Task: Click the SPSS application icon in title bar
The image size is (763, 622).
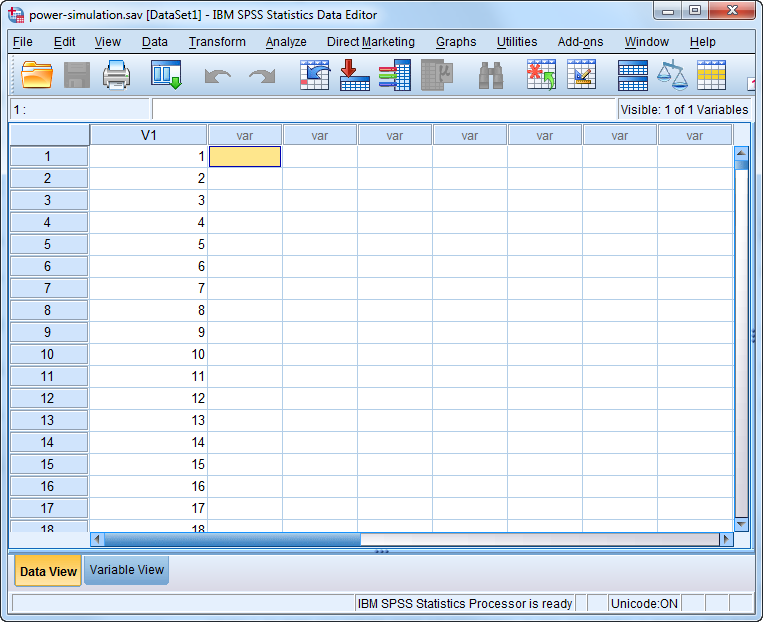Action: [16, 15]
